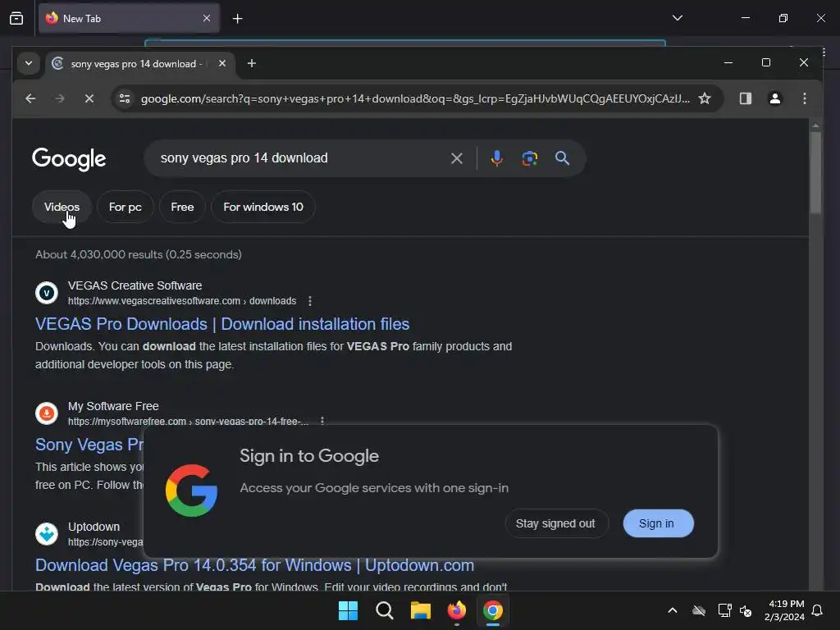Screen dimensions: 840x630
Task: Click in the Google search input field
Action: (x=300, y=158)
